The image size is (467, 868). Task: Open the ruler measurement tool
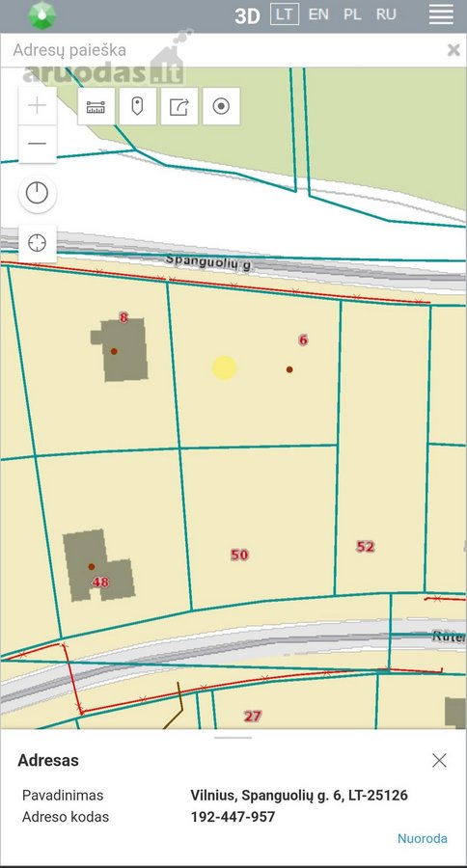click(x=96, y=106)
